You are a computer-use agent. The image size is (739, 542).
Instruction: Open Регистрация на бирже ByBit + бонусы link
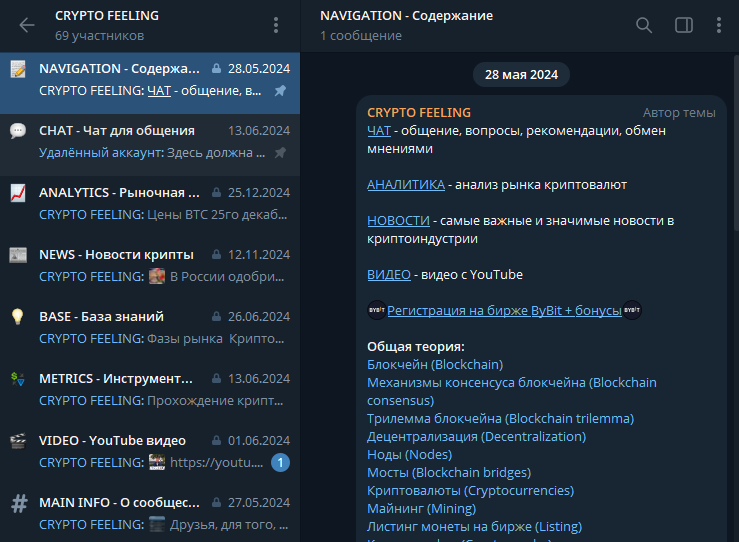pos(504,311)
